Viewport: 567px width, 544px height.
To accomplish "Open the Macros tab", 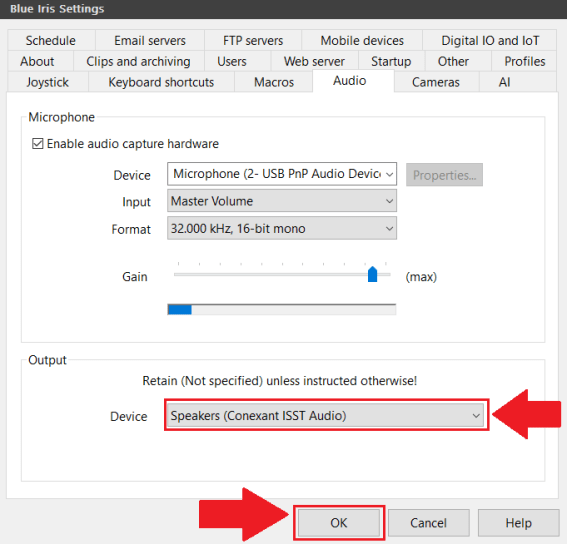I will (274, 82).
